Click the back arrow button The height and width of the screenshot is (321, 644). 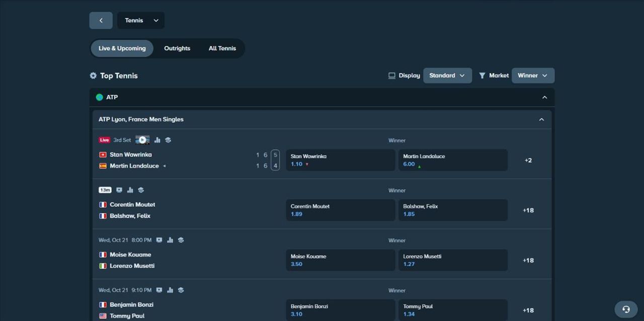pos(101,21)
